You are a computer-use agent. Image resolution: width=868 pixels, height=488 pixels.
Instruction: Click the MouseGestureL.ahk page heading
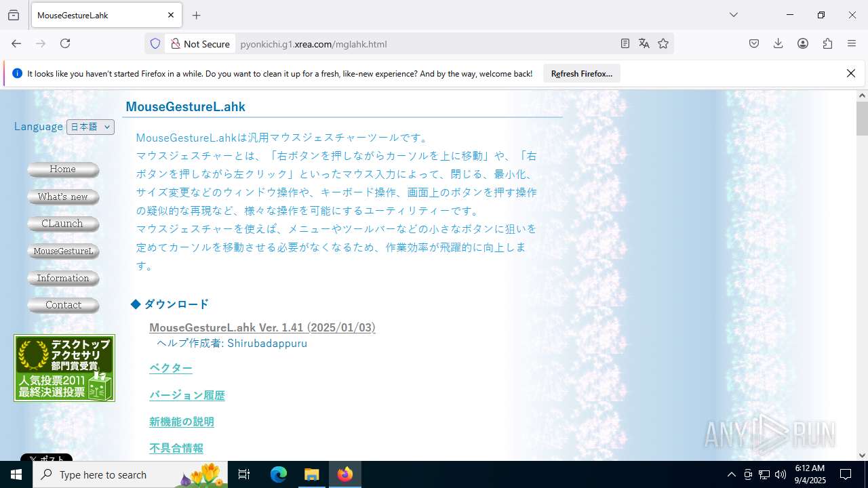coord(185,106)
